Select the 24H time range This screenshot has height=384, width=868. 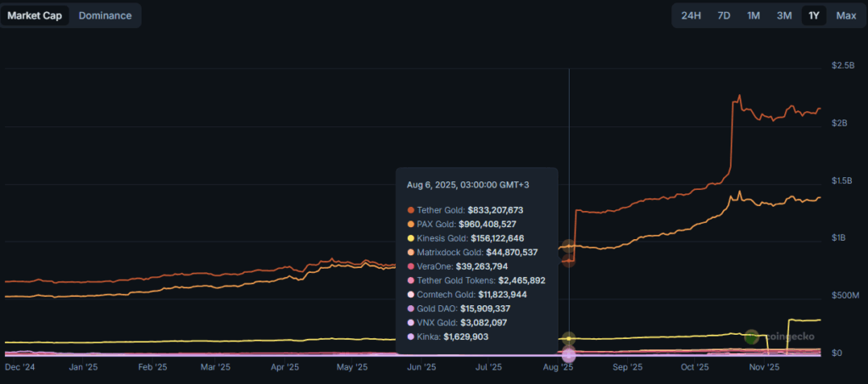click(x=691, y=15)
